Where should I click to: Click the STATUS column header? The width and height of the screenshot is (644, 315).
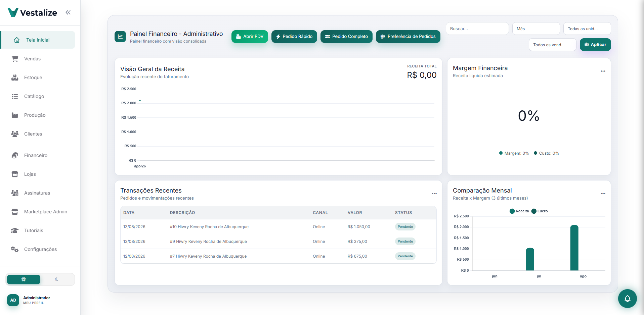click(x=403, y=213)
